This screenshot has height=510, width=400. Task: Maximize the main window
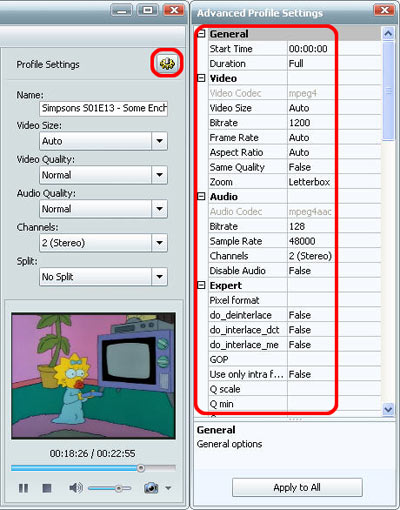click(148, 10)
